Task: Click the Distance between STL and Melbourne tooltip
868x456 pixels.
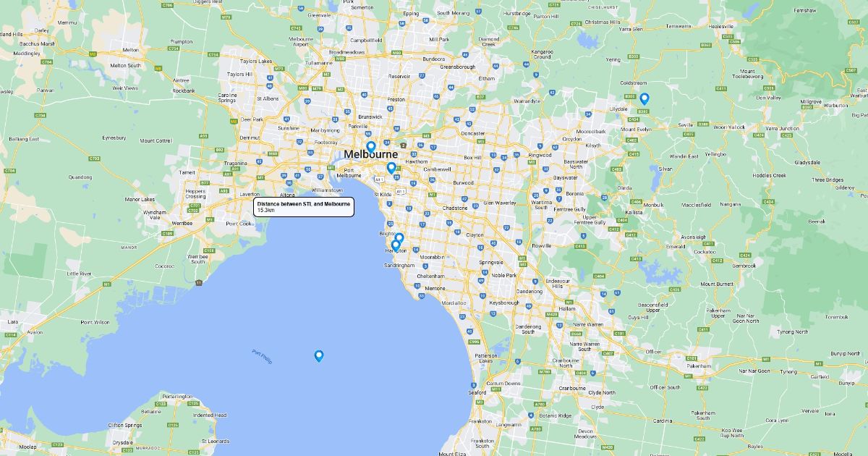Action: click(304, 207)
